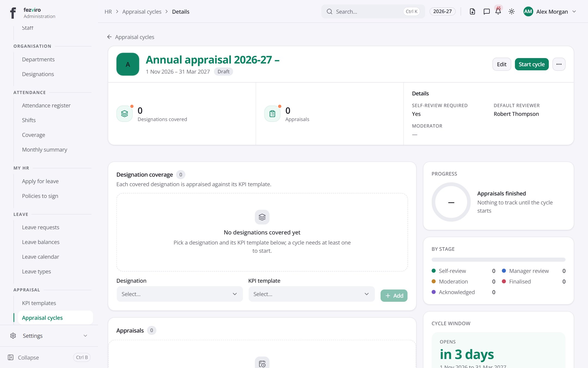Open the KPI template select dropdown
Viewport: 588px width, 368px height.
(x=311, y=294)
